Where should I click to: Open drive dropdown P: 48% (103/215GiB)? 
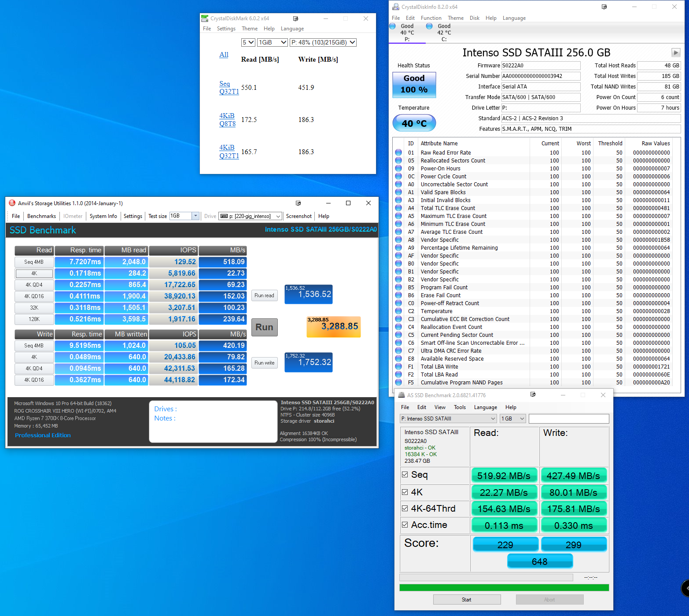point(323,42)
